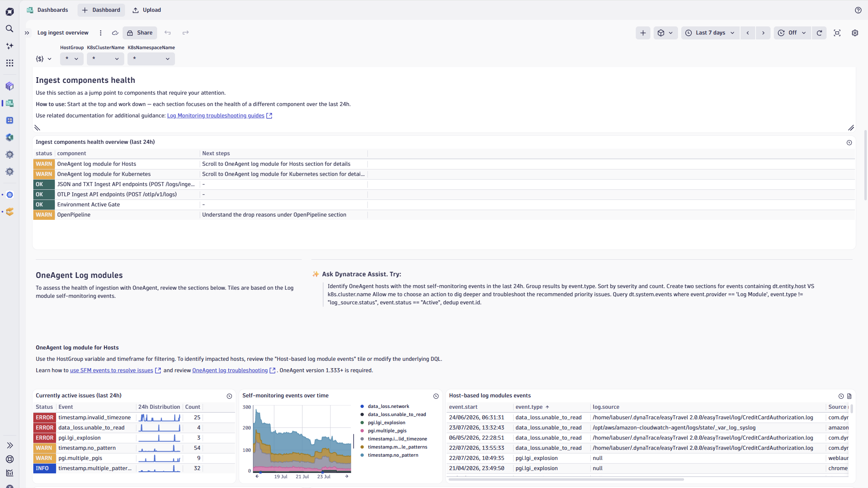Screen dimensions: 868x488
Task: Open the variables {$} dropdown
Action: (43, 59)
